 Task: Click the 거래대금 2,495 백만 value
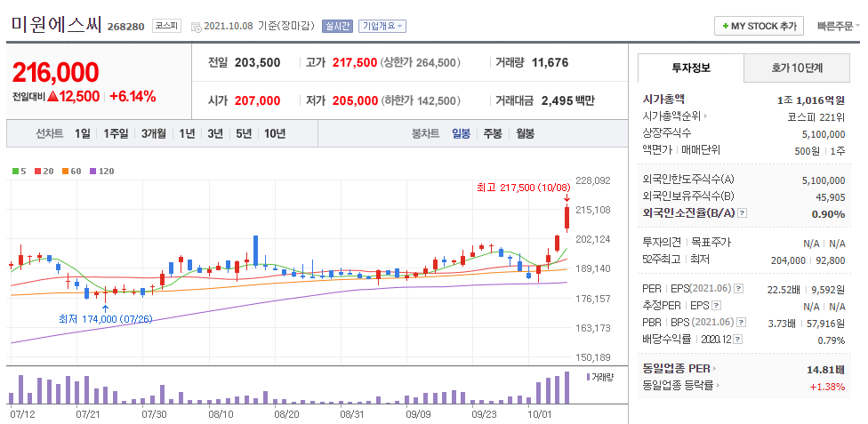click(x=568, y=100)
